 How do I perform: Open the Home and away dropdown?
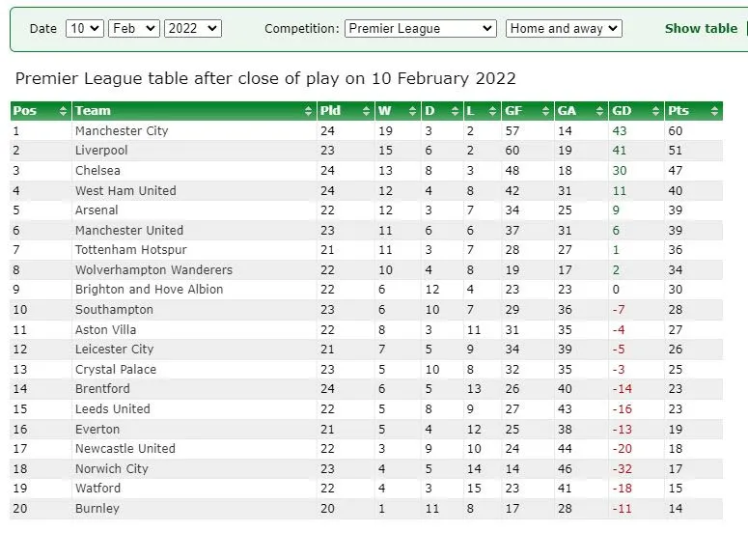tap(564, 29)
